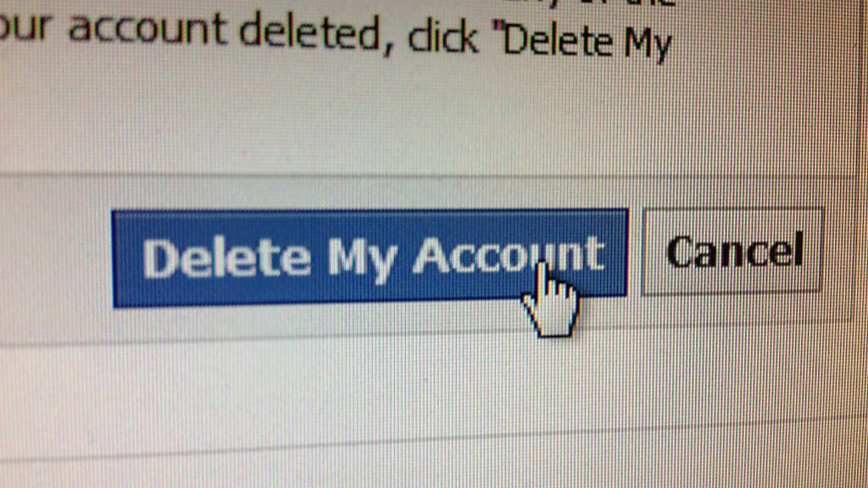Select the word 'Delete' on the blue button

pyautogui.click(x=226, y=258)
